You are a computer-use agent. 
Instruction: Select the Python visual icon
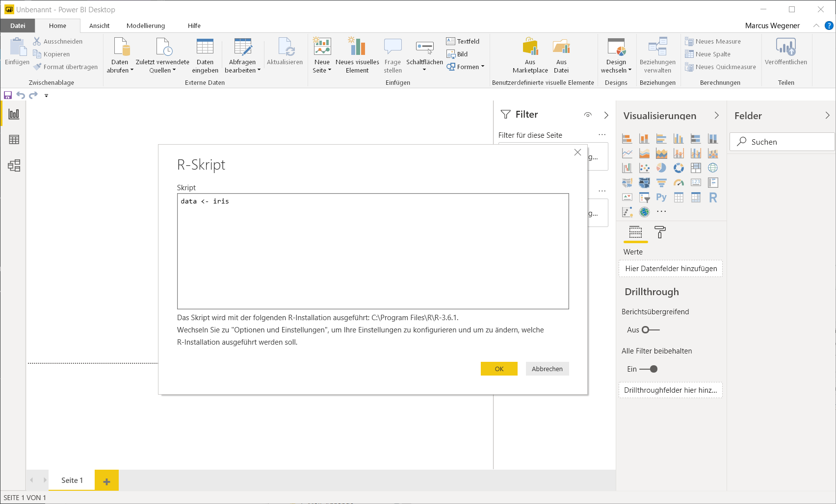tap(661, 198)
